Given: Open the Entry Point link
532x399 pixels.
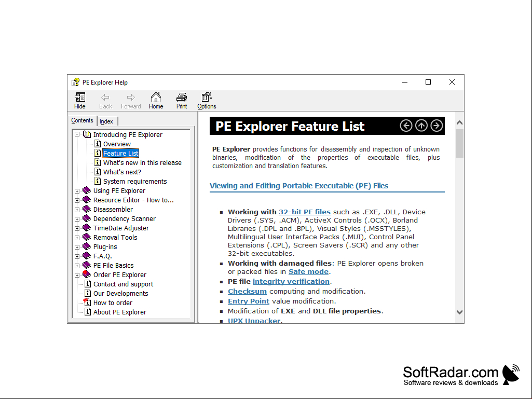Looking at the screenshot, I should [249, 301].
